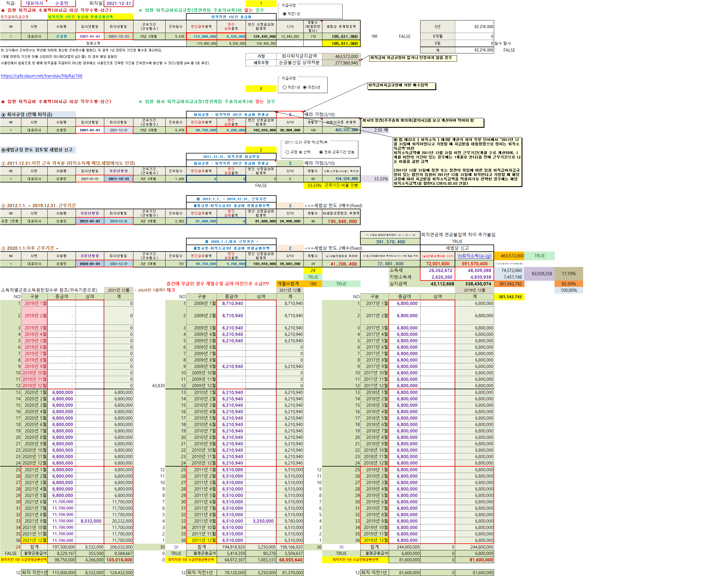This screenshot has width=728, height=576.
Task: Select the 규정 有 선택 radio option
Action: (x=288, y=152)
